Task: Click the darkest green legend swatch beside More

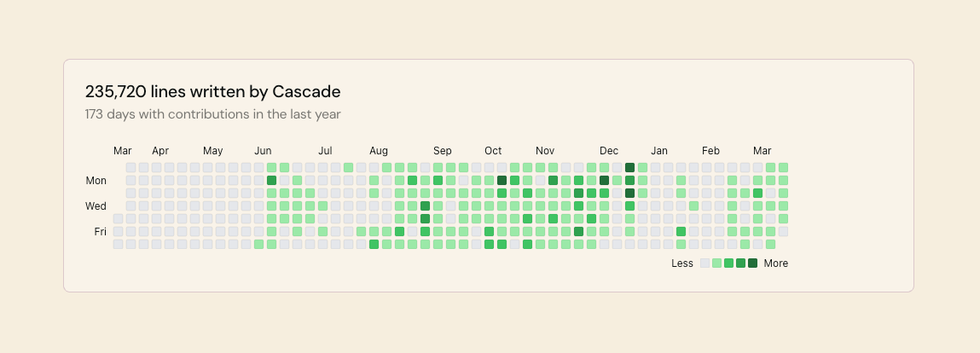Action: click(x=752, y=263)
